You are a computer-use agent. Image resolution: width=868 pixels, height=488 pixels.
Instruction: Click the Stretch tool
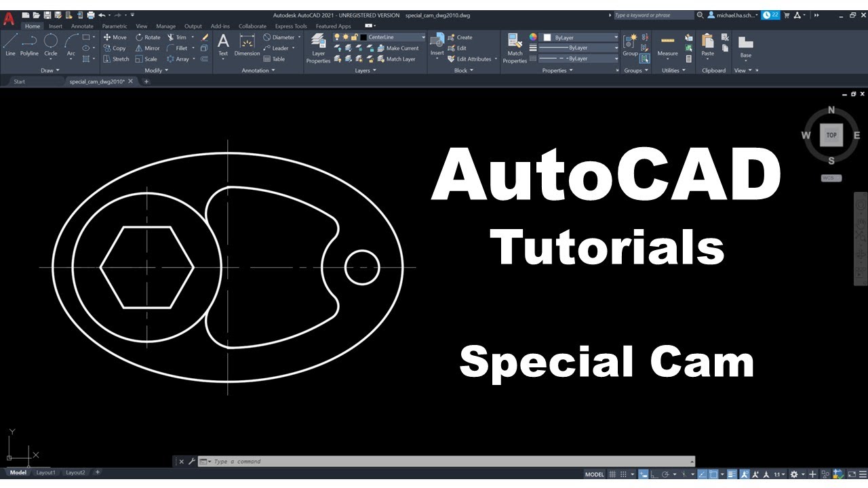click(x=117, y=59)
